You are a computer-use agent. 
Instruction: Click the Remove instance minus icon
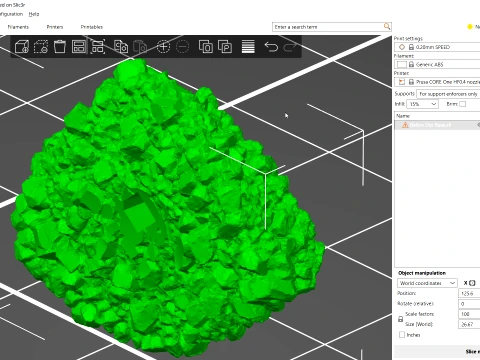pos(182,47)
